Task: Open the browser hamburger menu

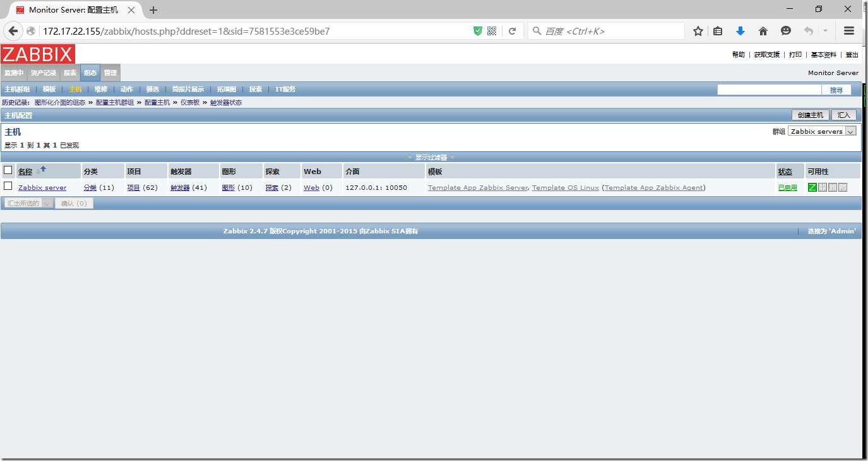Action: [x=849, y=31]
